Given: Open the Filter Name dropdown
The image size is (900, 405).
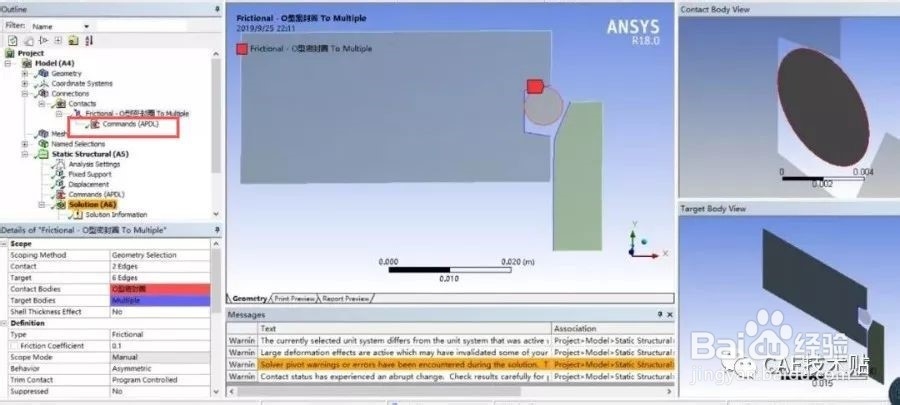Looking at the screenshot, I should pyautogui.click(x=86, y=26).
